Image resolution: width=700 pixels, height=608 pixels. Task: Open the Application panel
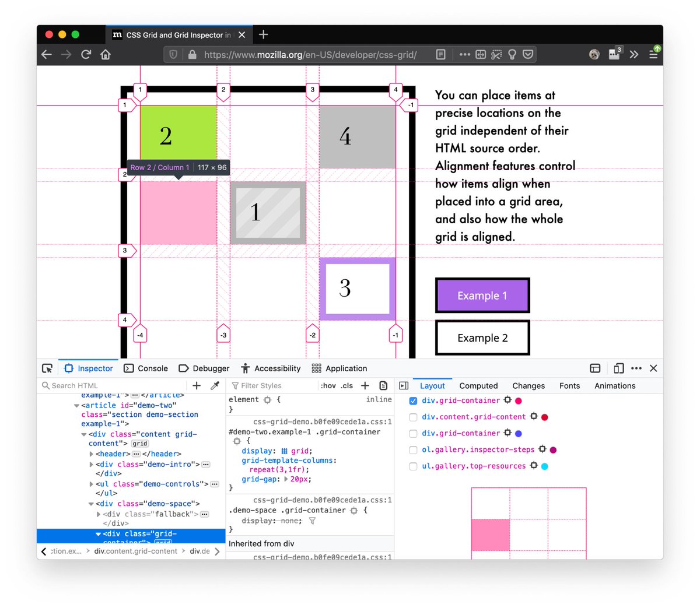(x=339, y=368)
